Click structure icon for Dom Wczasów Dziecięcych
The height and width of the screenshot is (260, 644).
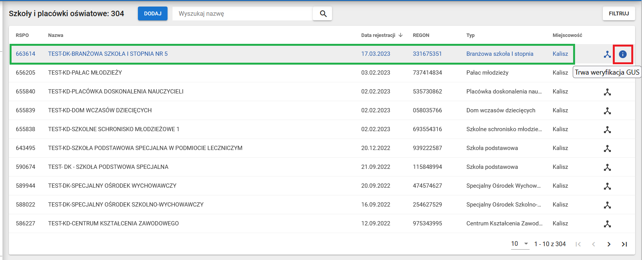click(x=607, y=111)
